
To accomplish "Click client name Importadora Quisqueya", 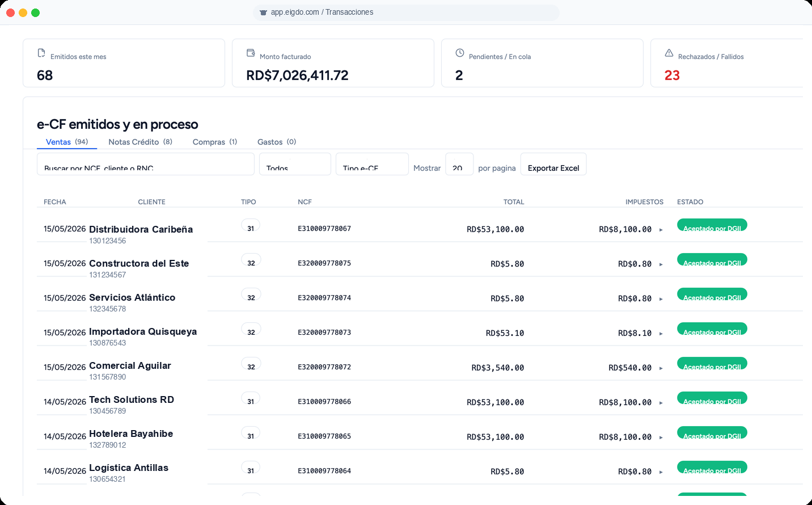I will (x=143, y=331).
